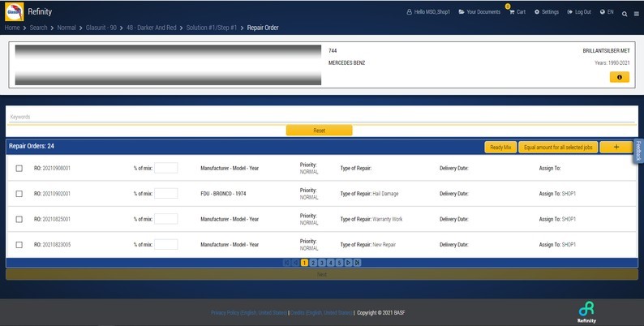The image size is (644, 326).
Task: Click FDU - BRONCO - 1974 text
Action: (223, 194)
